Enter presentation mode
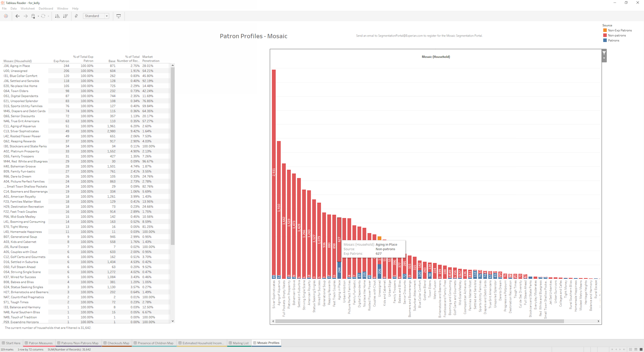This screenshot has width=644, height=352. tap(118, 16)
